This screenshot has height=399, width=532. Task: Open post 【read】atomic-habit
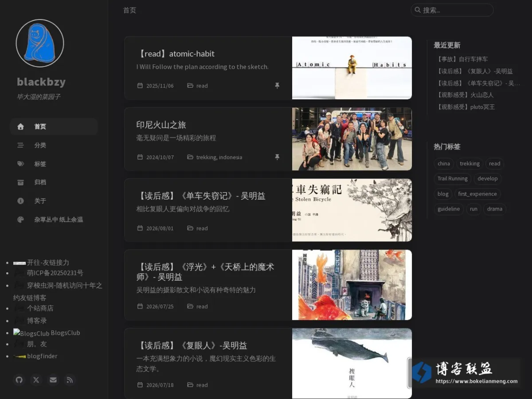176,54
